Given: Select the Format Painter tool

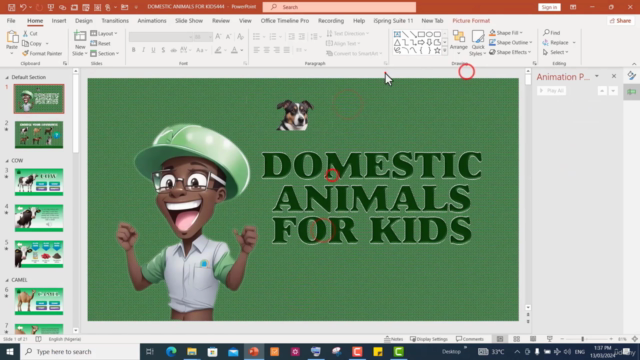Looking at the screenshot, I should click(x=42, y=53).
